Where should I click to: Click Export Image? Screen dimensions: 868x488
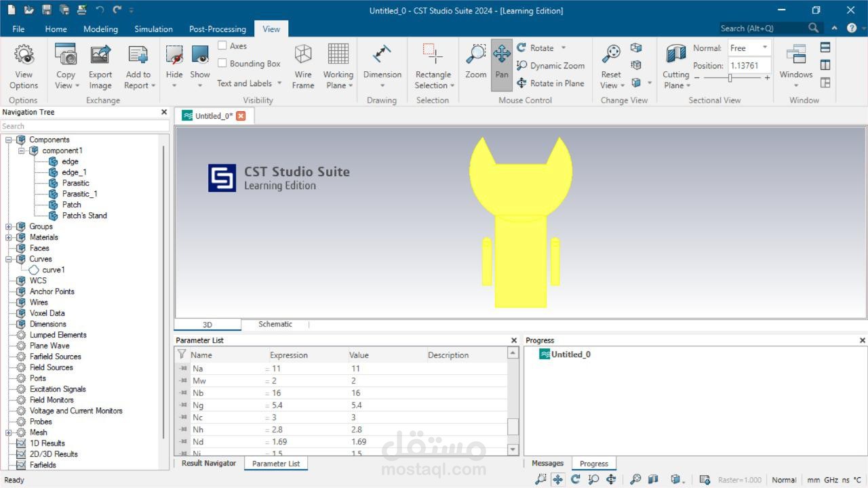pyautogui.click(x=100, y=66)
